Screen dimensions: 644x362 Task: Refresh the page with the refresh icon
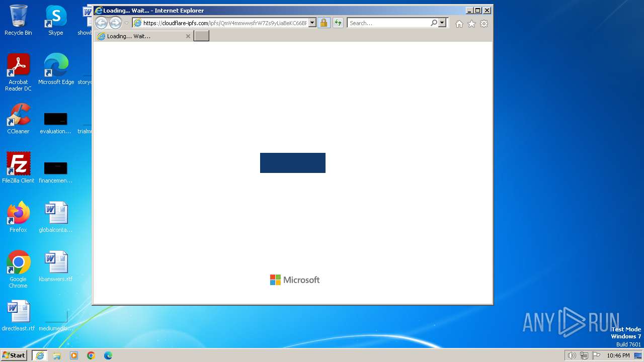point(338,23)
